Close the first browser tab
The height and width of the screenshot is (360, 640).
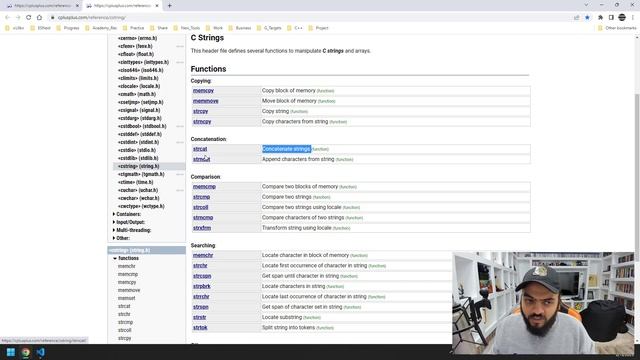(x=77, y=6)
